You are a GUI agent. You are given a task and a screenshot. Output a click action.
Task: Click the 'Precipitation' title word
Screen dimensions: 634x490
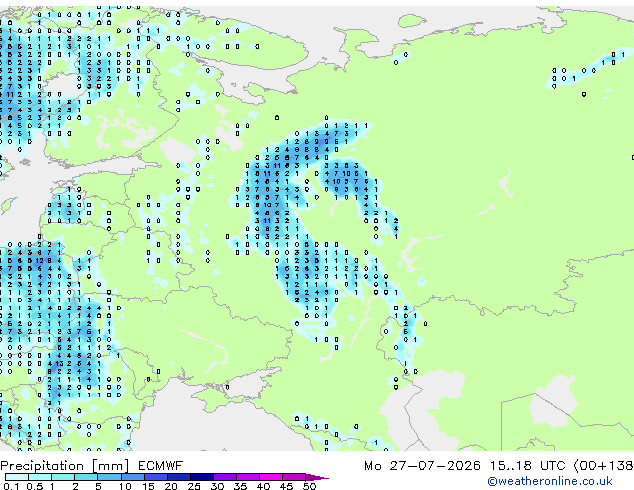(x=42, y=466)
